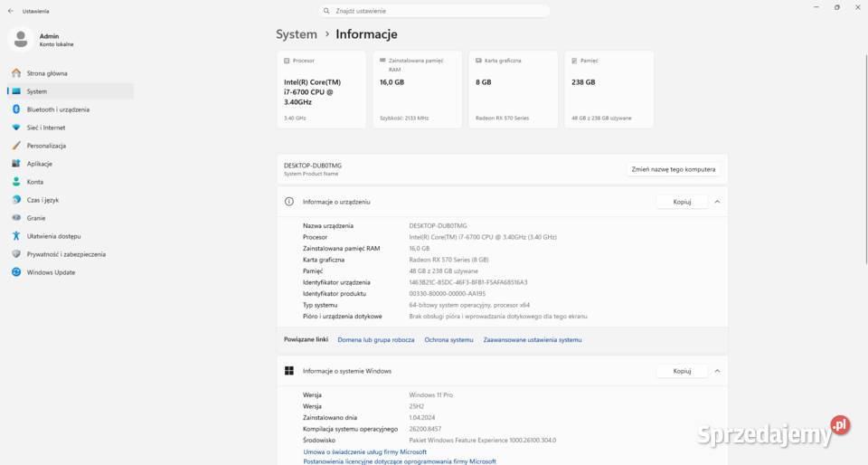Click the 25H2 version value
This screenshot has width=868, height=465.
416,406
